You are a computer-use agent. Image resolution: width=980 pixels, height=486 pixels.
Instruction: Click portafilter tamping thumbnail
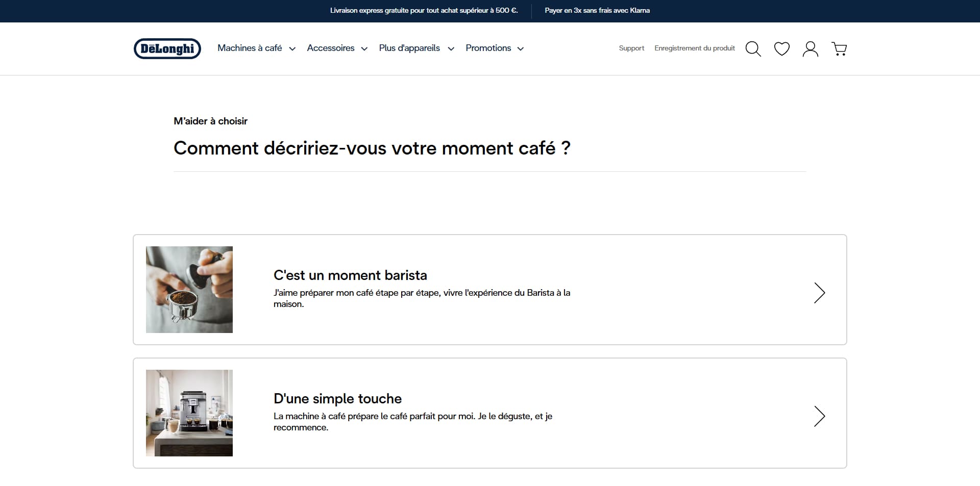tap(189, 290)
